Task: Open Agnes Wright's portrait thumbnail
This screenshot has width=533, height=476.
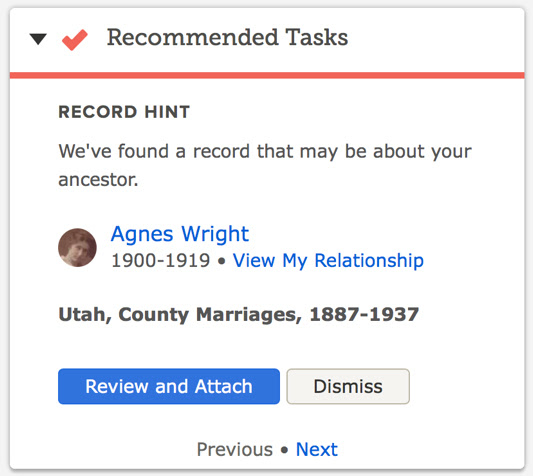Action: click(x=77, y=248)
